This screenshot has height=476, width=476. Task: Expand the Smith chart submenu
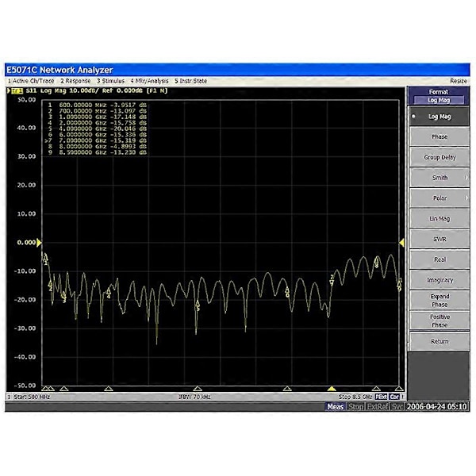pyautogui.click(x=440, y=178)
